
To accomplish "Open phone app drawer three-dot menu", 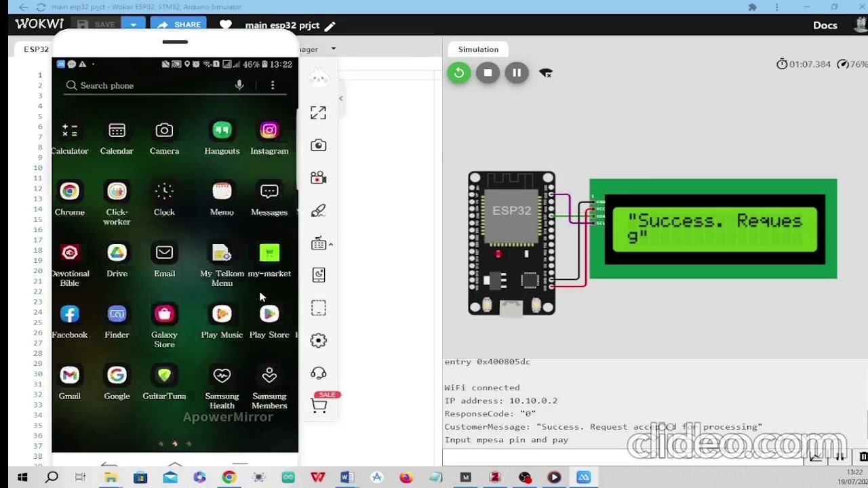I will [x=273, y=85].
